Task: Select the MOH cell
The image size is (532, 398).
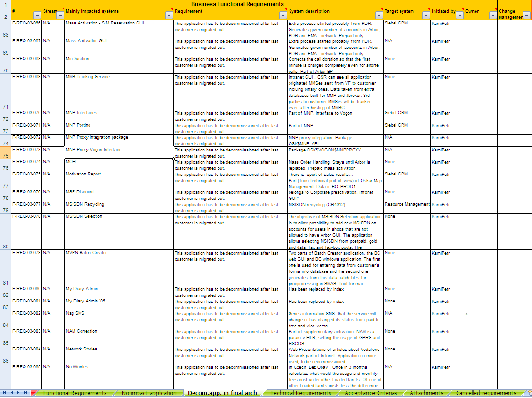Action: click(119, 165)
